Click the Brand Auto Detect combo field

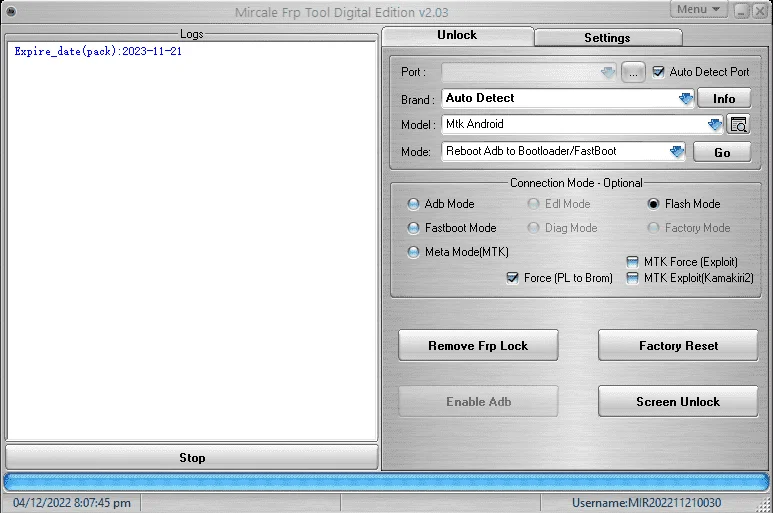tap(568, 99)
